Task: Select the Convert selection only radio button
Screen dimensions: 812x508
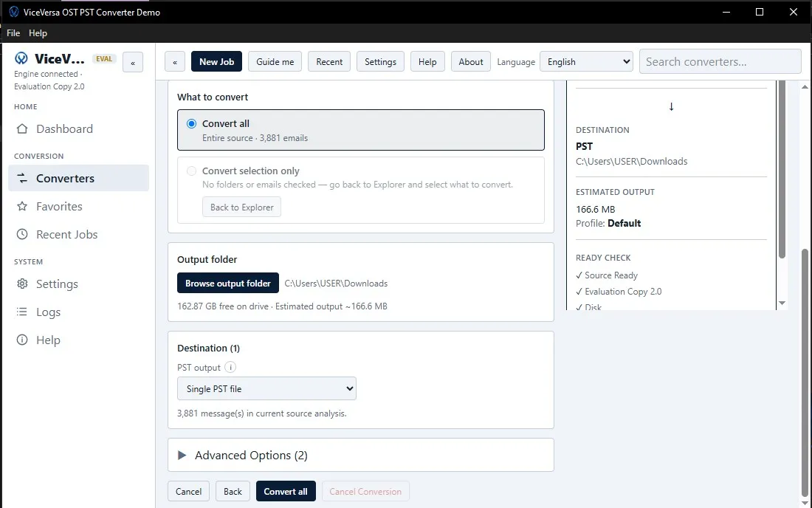Action: click(192, 171)
